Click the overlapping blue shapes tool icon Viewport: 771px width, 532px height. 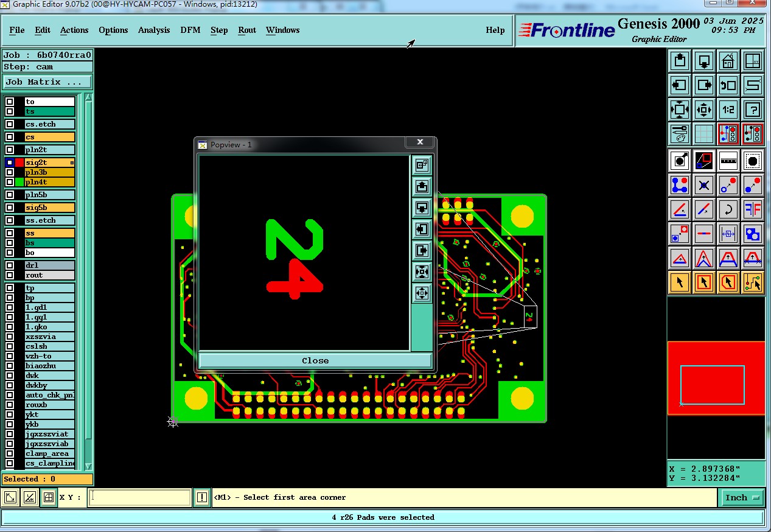(753, 234)
